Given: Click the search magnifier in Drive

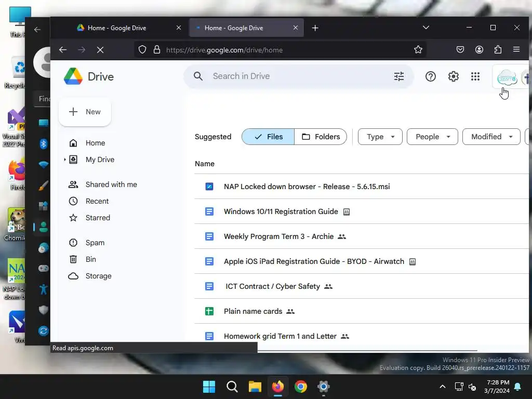Looking at the screenshot, I should coord(198,76).
